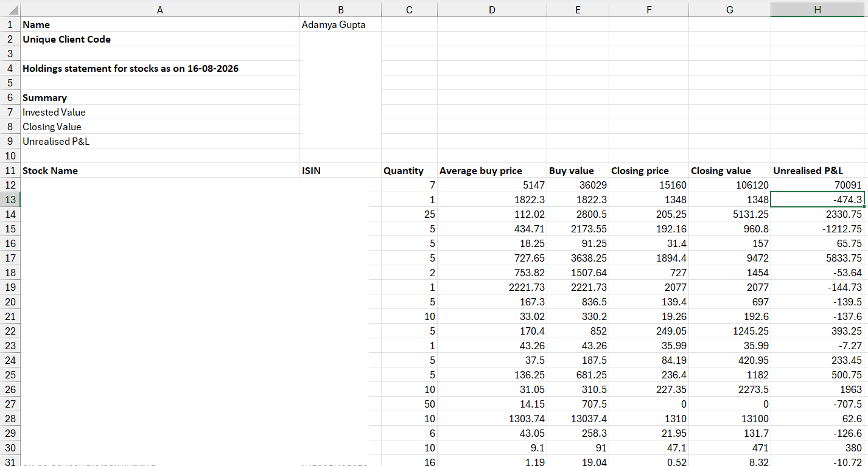Click the Closing price header cell

click(649, 171)
